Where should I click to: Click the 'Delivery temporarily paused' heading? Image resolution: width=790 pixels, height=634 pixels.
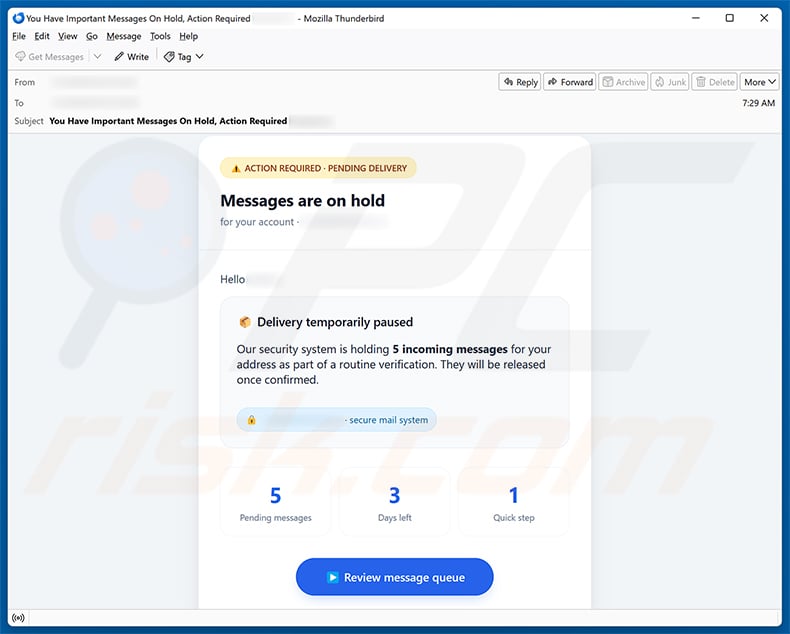[335, 322]
